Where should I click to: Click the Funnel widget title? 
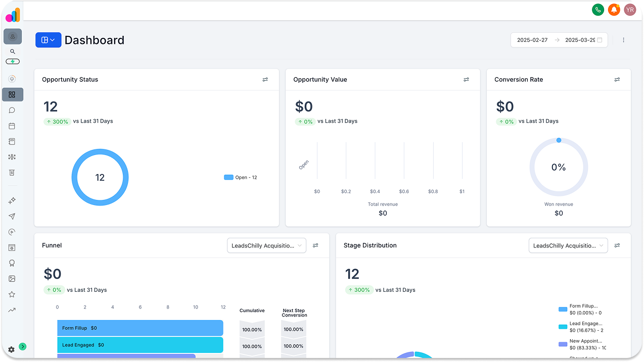pos(52,245)
